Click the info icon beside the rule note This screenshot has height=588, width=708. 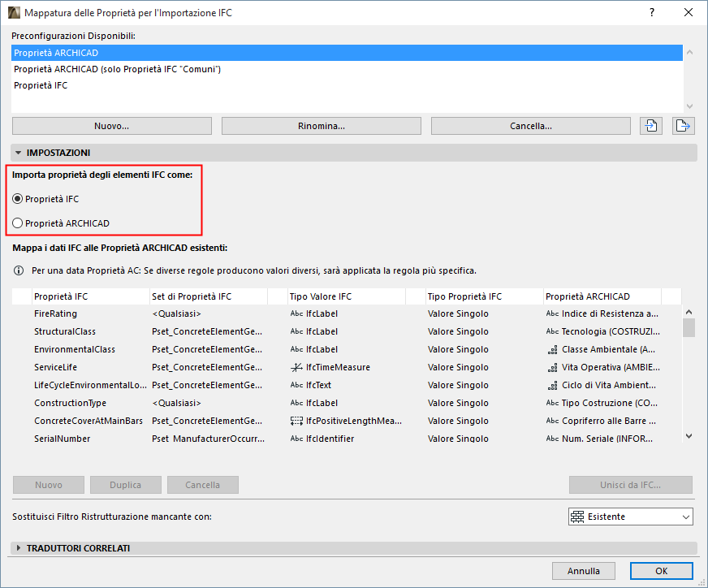19,270
